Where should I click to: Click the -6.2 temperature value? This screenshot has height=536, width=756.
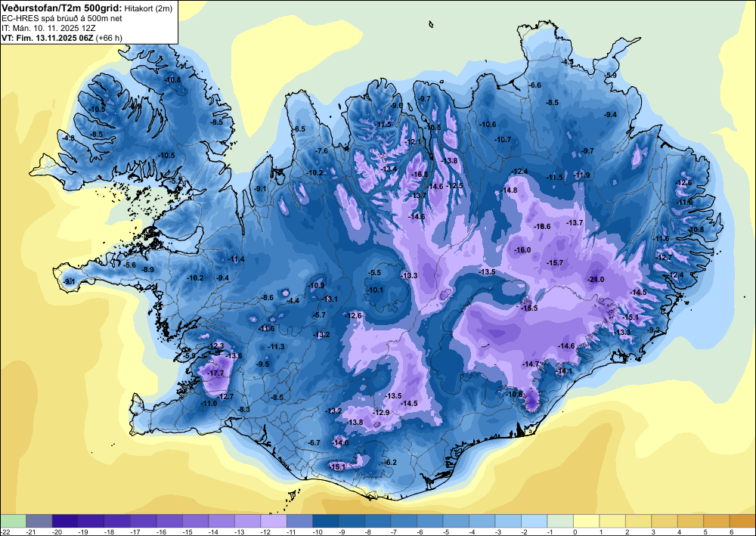click(x=390, y=462)
